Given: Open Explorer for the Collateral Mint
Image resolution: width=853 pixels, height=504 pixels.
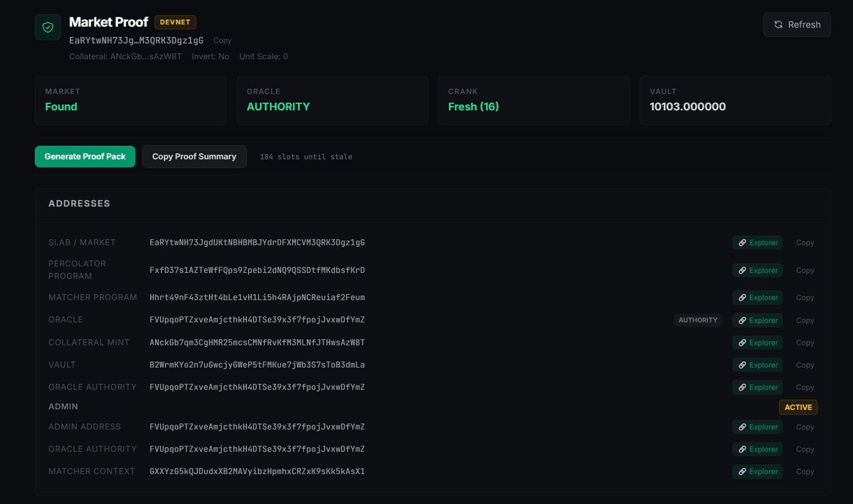Looking at the screenshot, I should (x=757, y=342).
